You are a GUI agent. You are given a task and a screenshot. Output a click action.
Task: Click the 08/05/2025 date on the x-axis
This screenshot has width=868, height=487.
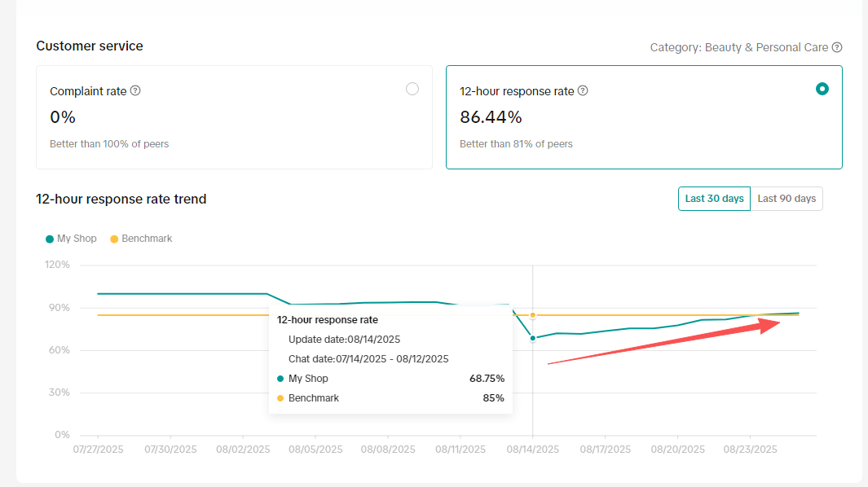pos(315,449)
